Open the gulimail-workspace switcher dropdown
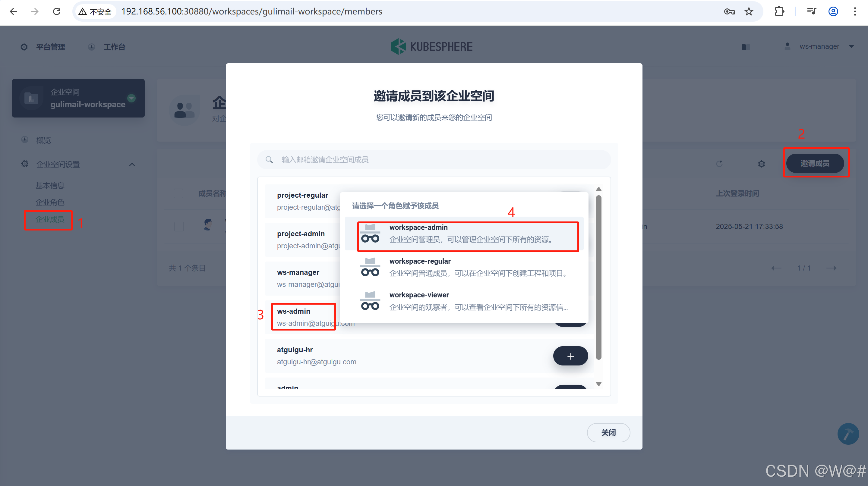Image resolution: width=868 pixels, height=486 pixels. (x=131, y=98)
